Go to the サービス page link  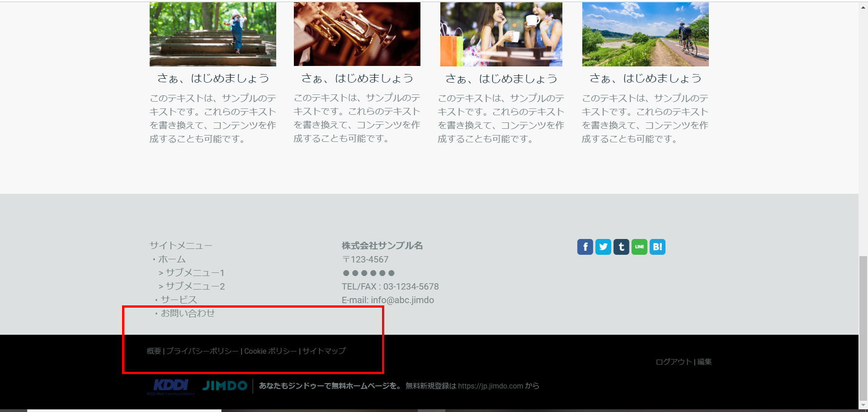click(x=179, y=300)
